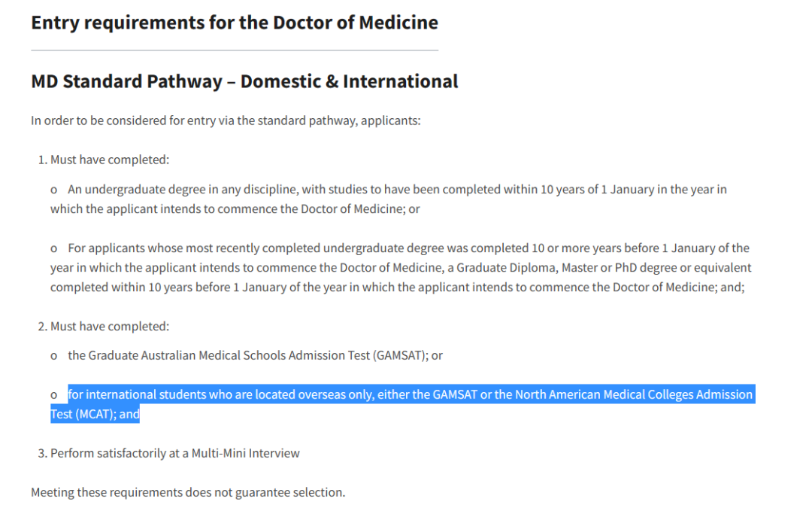Click the bullet before the highlighted international students text
This screenshot has width=812, height=511.
click(53, 395)
